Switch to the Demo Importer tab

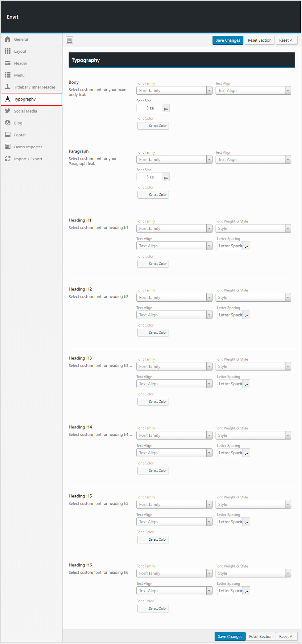tap(28, 147)
